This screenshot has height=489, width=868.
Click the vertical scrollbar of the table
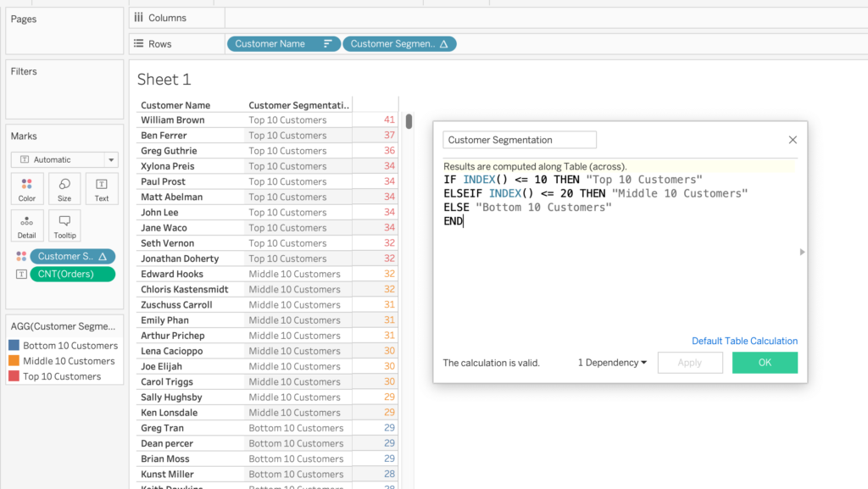click(409, 121)
